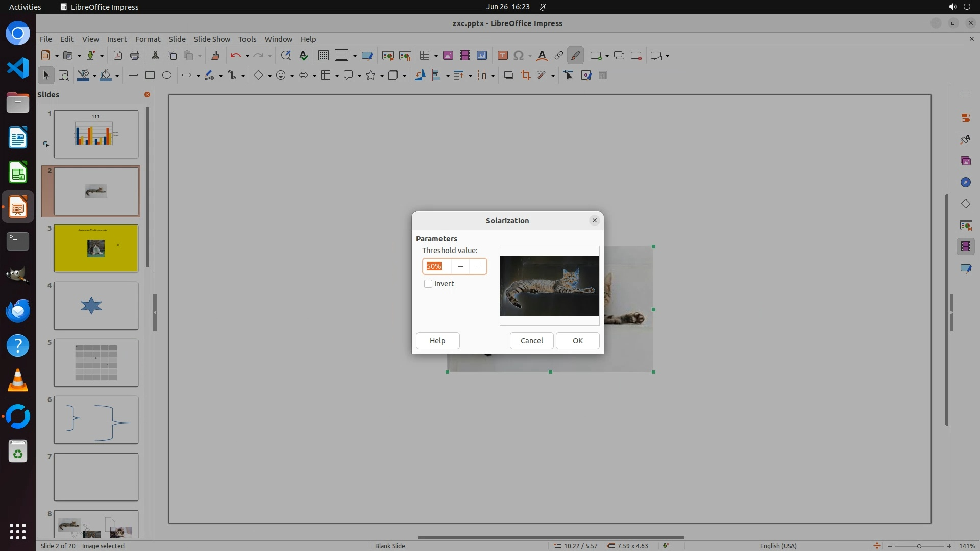The height and width of the screenshot is (551, 980).
Task: Click the Insert Text Box icon
Action: coord(502,56)
